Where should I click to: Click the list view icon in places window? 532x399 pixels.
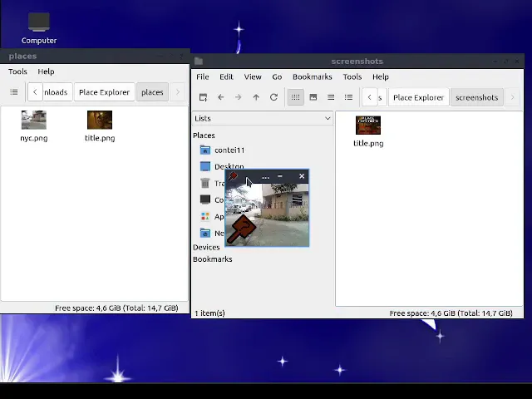pos(14,92)
